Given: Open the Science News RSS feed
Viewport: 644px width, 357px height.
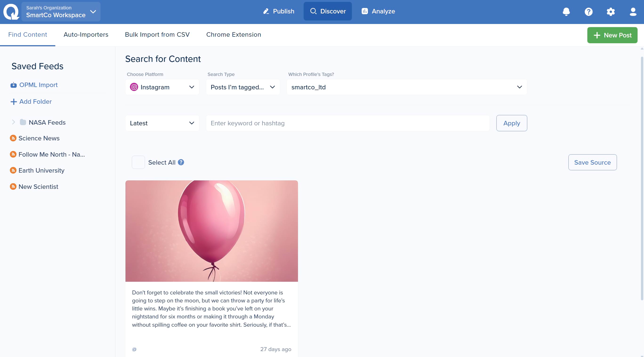Looking at the screenshot, I should [39, 138].
